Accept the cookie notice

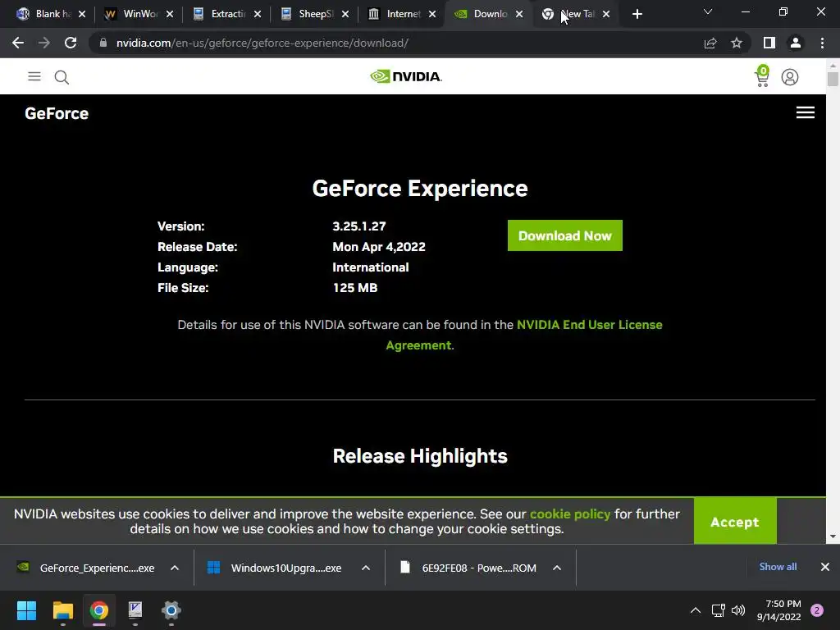[x=734, y=521]
